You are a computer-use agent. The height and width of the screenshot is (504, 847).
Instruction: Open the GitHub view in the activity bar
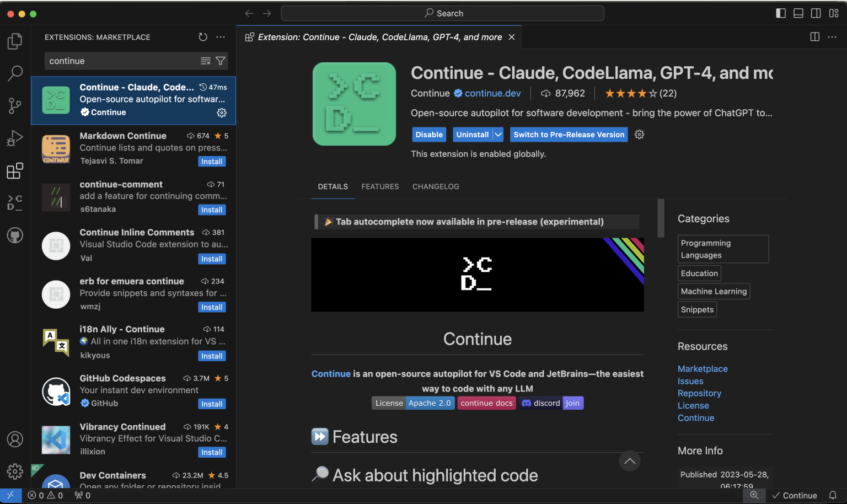click(15, 235)
